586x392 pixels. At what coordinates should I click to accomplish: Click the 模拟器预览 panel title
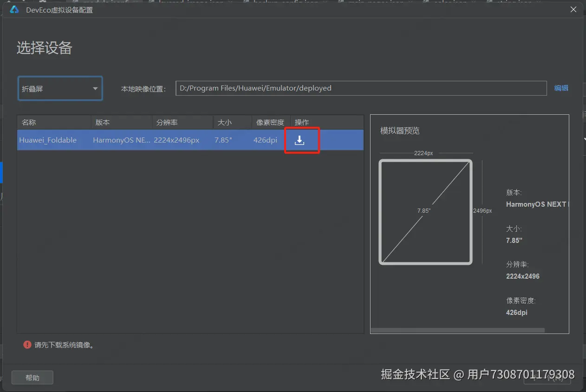pyautogui.click(x=400, y=131)
